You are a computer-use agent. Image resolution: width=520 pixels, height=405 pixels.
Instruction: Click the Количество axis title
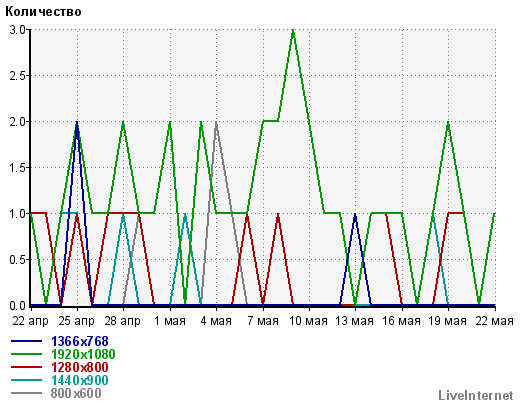point(43,12)
